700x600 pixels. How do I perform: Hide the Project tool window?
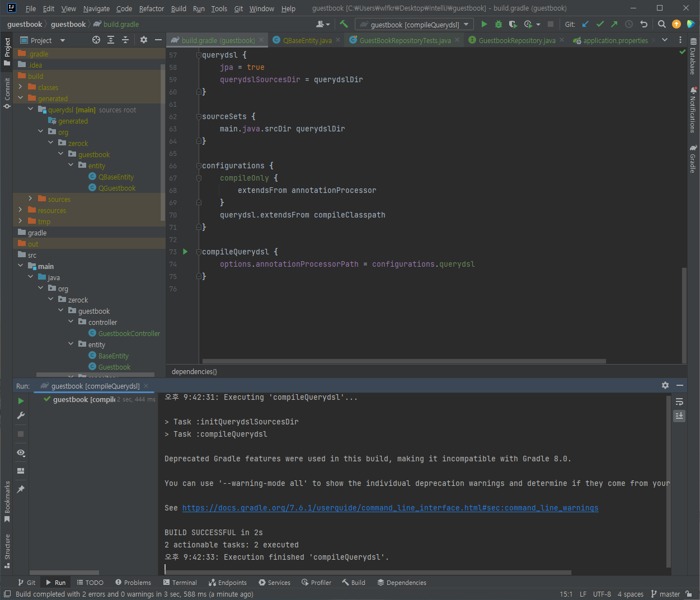click(x=158, y=40)
